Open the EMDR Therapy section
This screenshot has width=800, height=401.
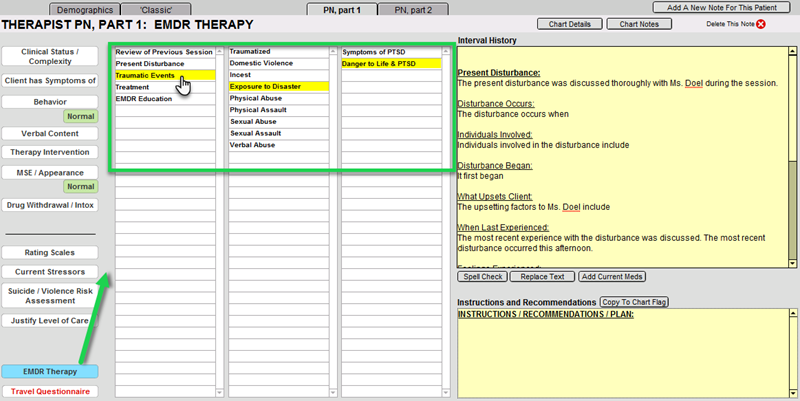pos(49,371)
